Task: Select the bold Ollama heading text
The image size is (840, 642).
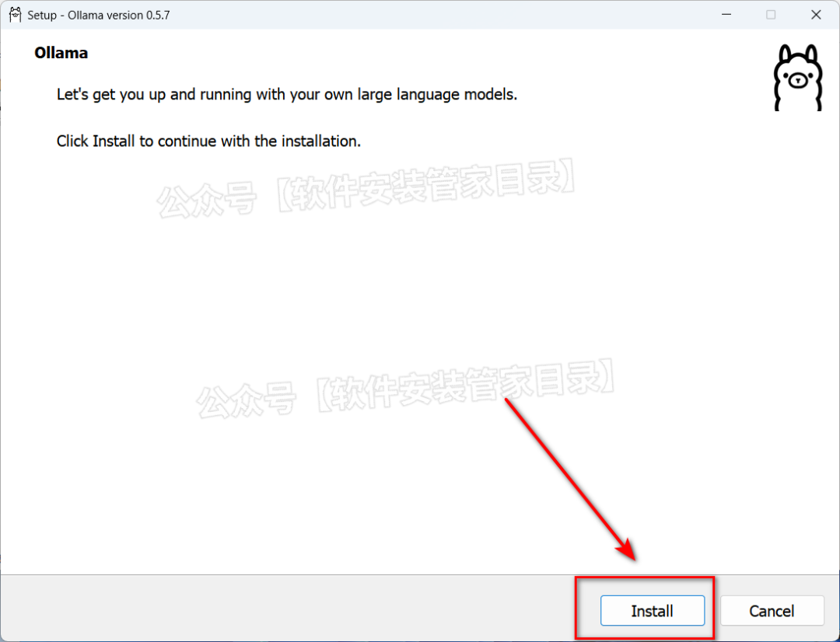Action: 61,53
